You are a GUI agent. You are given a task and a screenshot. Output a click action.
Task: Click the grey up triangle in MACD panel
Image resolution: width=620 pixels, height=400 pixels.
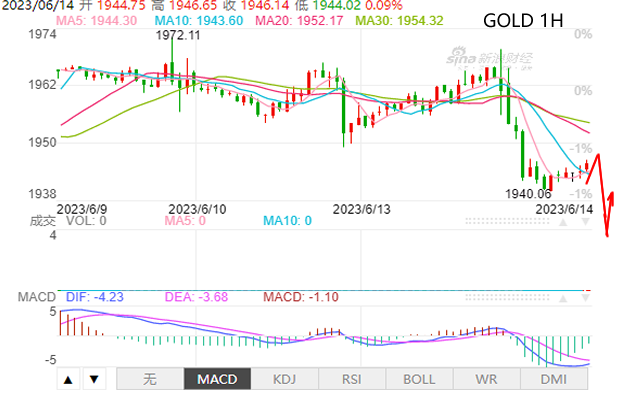(563, 298)
